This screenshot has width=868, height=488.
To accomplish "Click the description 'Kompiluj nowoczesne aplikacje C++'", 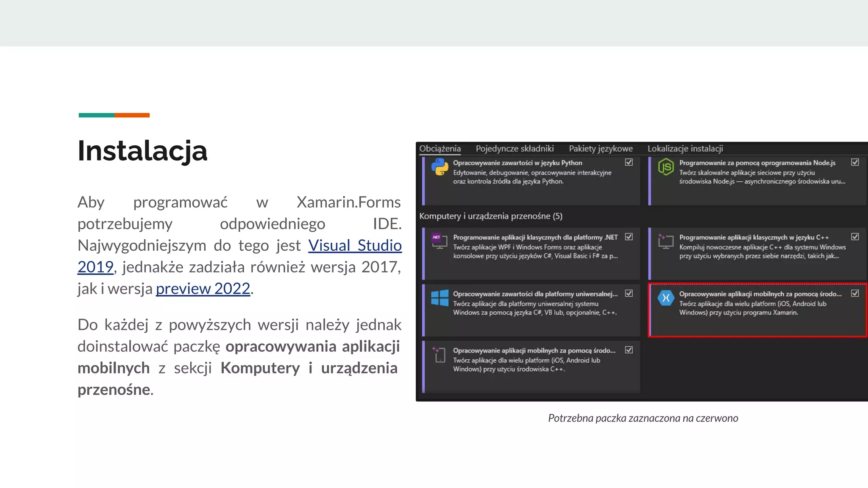I will 762,252.
